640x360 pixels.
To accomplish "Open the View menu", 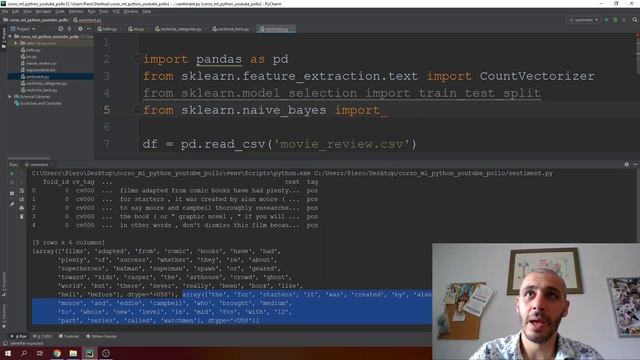I will coord(27,11).
